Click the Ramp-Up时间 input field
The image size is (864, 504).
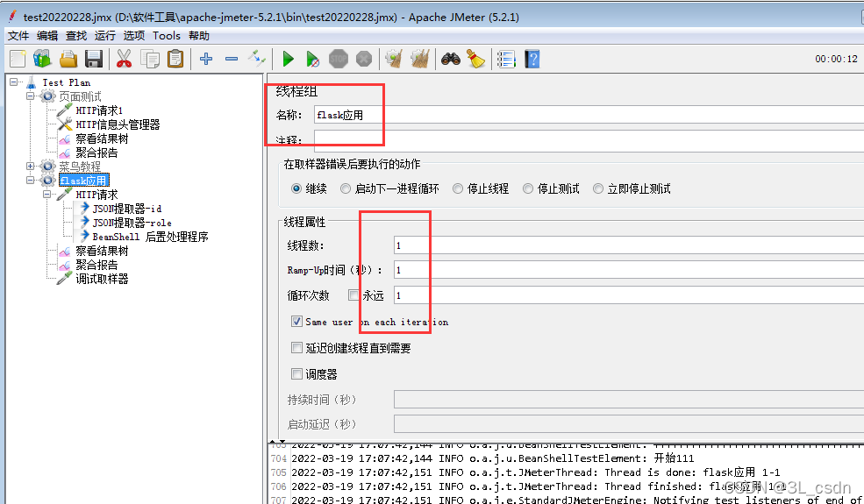click(x=629, y=270)
